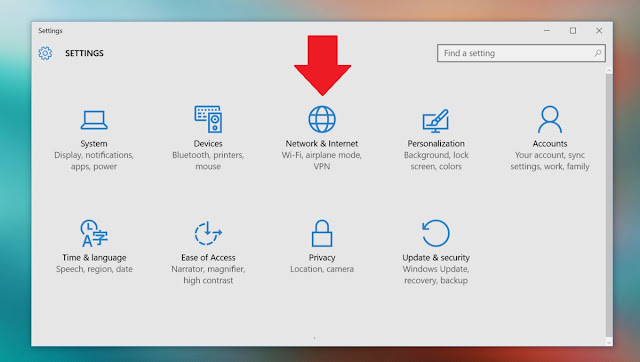Click the 'Find a setting' search box
Screen dimensions: 640x362
[x=521, y=53]
